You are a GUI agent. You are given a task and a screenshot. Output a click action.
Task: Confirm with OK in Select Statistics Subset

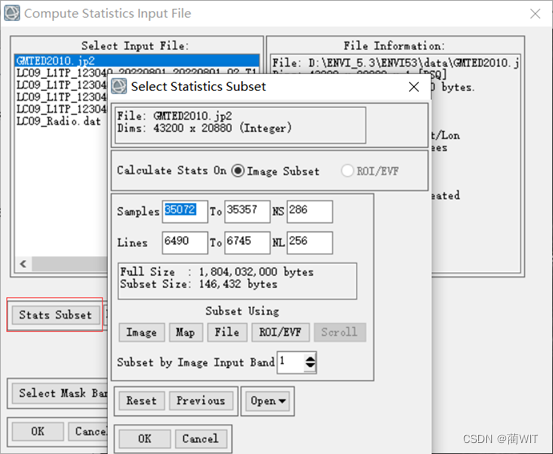(x=145, y=439)
